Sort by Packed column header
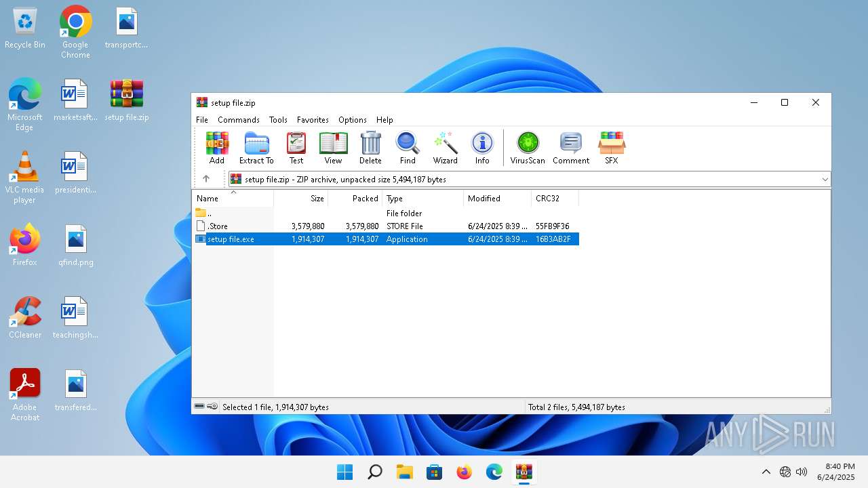 [x=355, y=199]
